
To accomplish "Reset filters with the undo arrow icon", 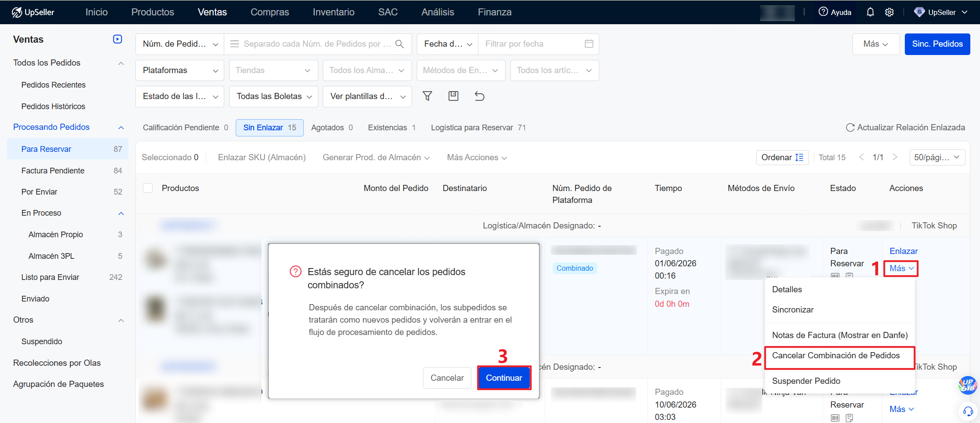I will point(480,96).
